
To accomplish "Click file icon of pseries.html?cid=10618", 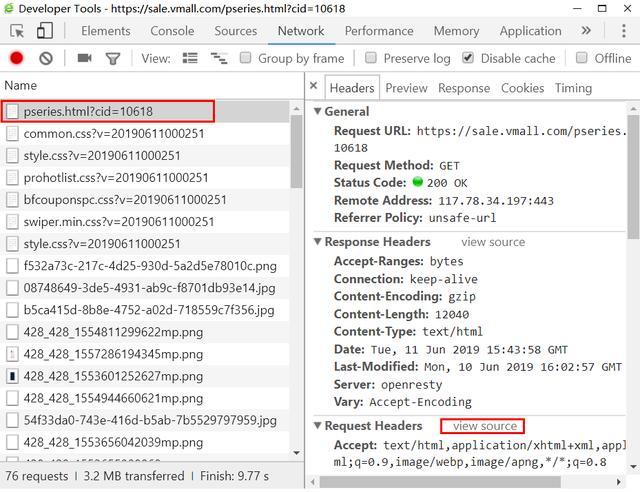I will [x=13, y=111].
